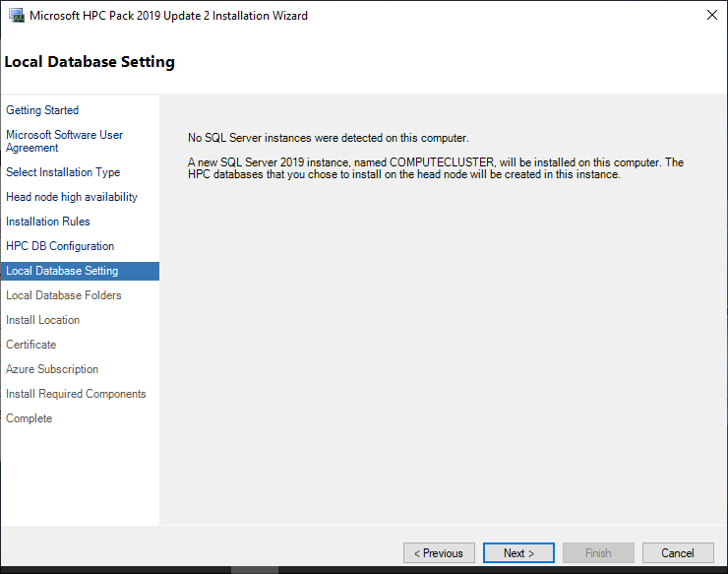Go back with the < Previous button
Screen dimensions: 728x574
pos(439,553)
